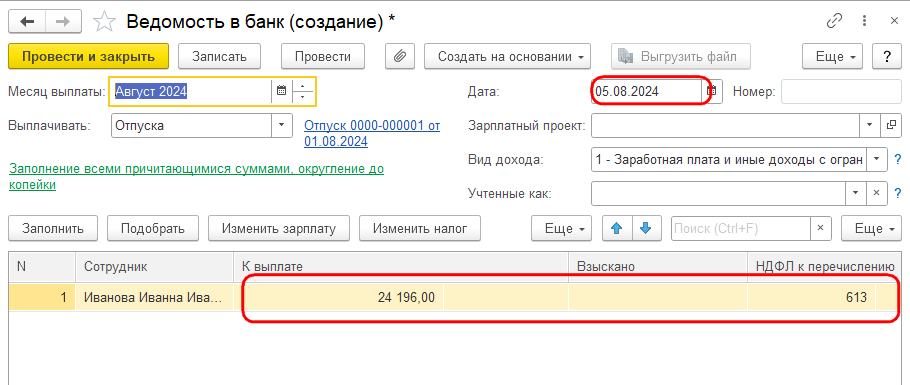910x385 pixels.
Task: Go forward with the right arrow button
Action: [63, 22]
